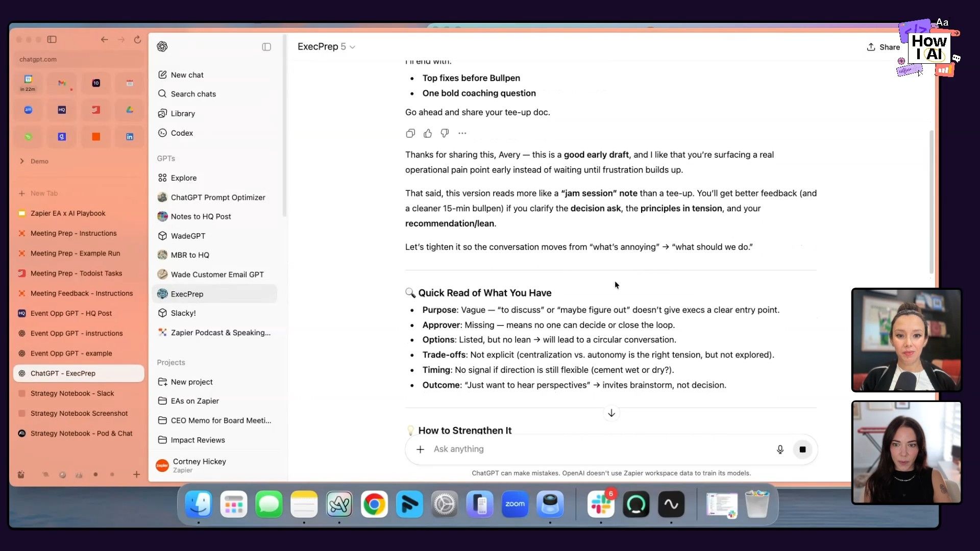Switch to Event Opp GPT - HQ Post tab
The width and height of the screenshot is (980, 551).
coord(79,313)
